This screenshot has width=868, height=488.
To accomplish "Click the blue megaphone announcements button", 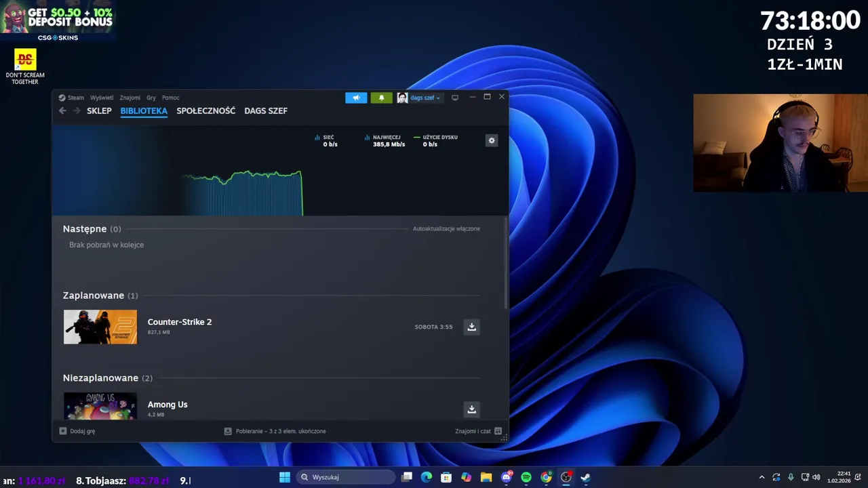I will [356, 98].
